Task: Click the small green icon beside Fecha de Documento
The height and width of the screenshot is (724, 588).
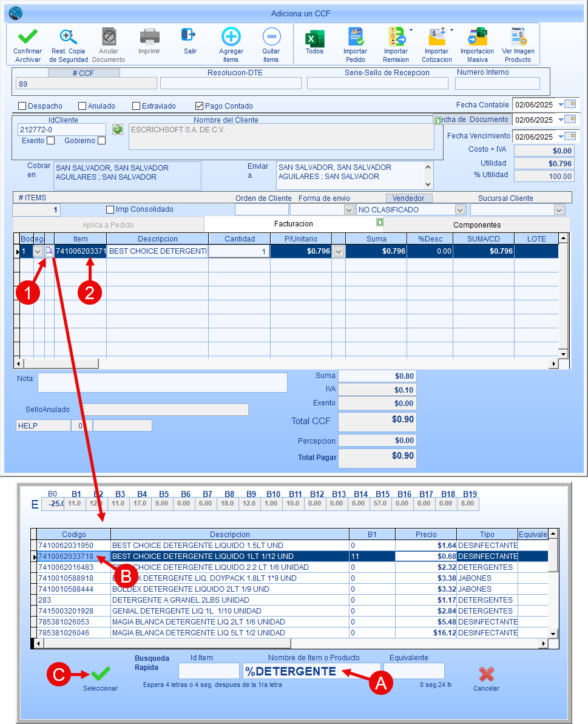Action: [438, 121]
